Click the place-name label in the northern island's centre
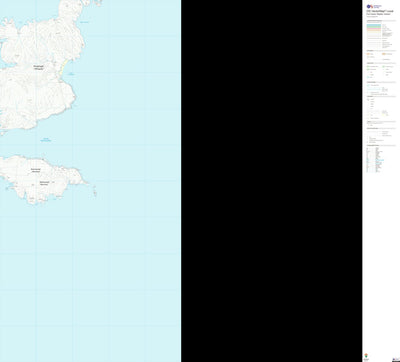Image resolution: width=400 pixels, height=362 pixels. point(38,67)
